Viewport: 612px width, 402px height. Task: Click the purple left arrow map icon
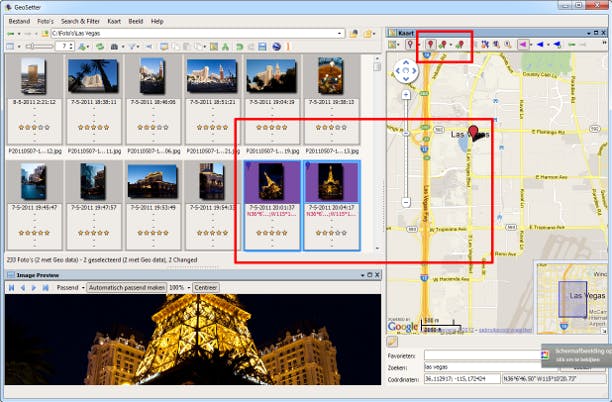point(523,45)
